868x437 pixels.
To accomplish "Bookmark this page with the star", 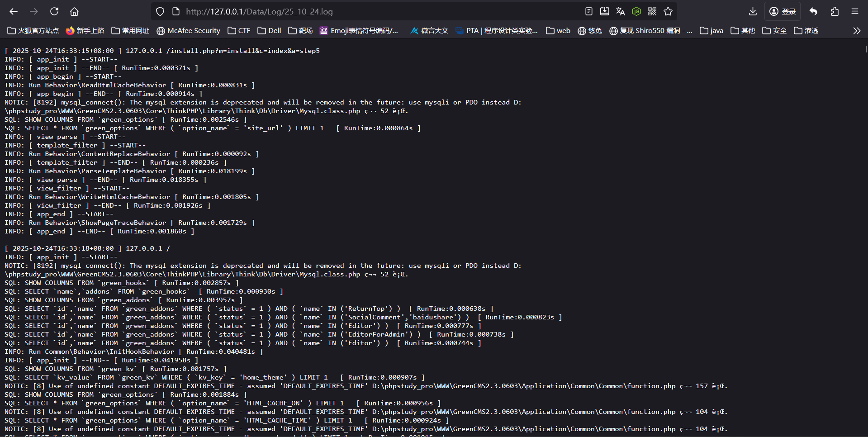I will (x=668, y=11).
